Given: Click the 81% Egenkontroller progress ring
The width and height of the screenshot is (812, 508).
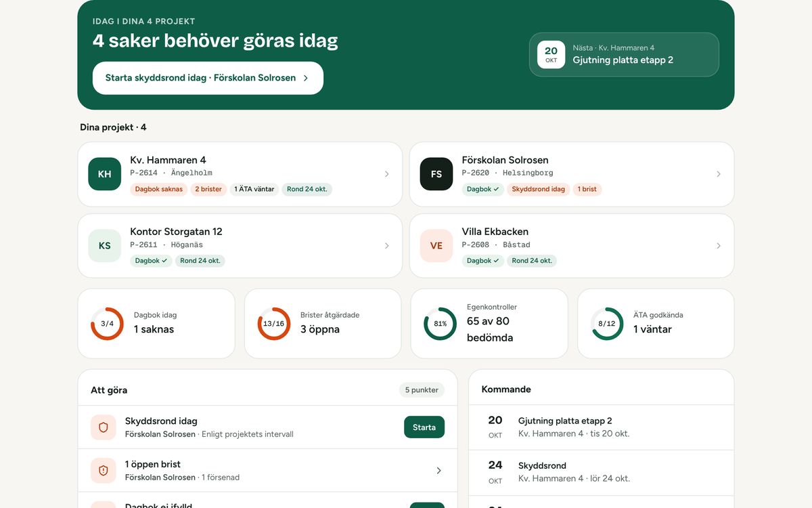Looking at the screenshot, I should click(x=441, y=324).
